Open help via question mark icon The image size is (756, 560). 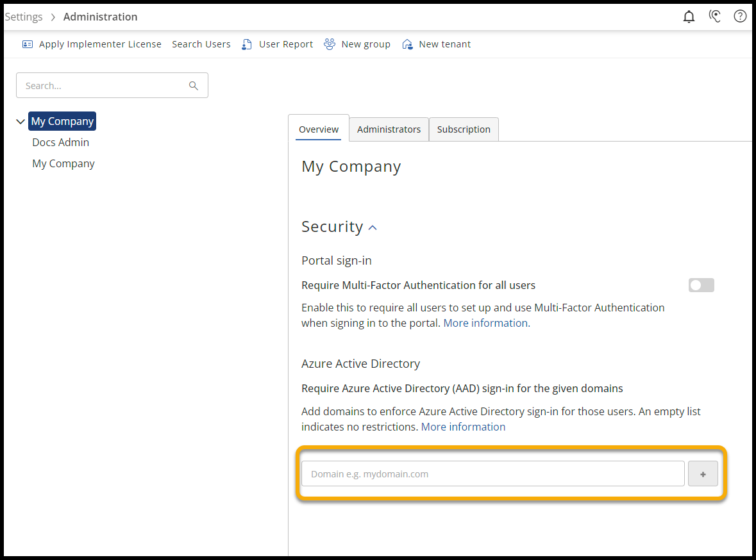[740, 17]
